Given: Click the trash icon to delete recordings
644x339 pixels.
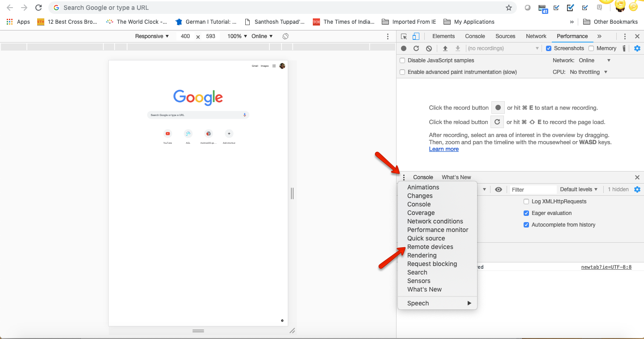Looking at the screenshot, I should [624, 48].
